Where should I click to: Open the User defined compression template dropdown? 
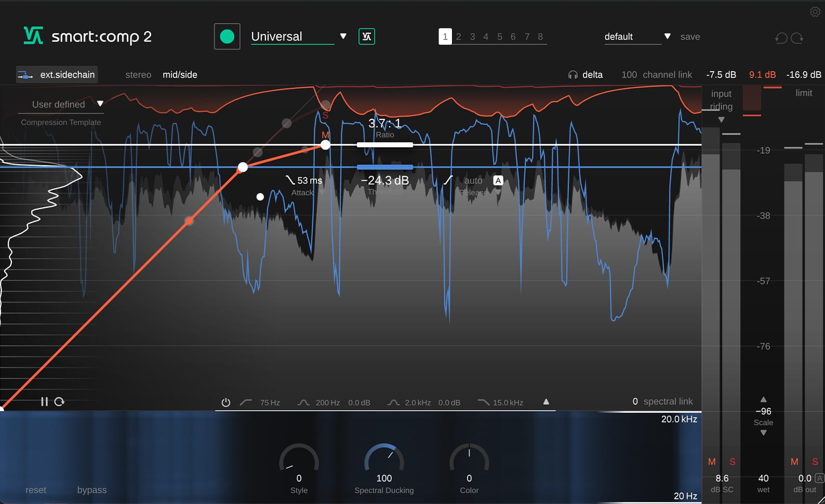tap(100, 103)
